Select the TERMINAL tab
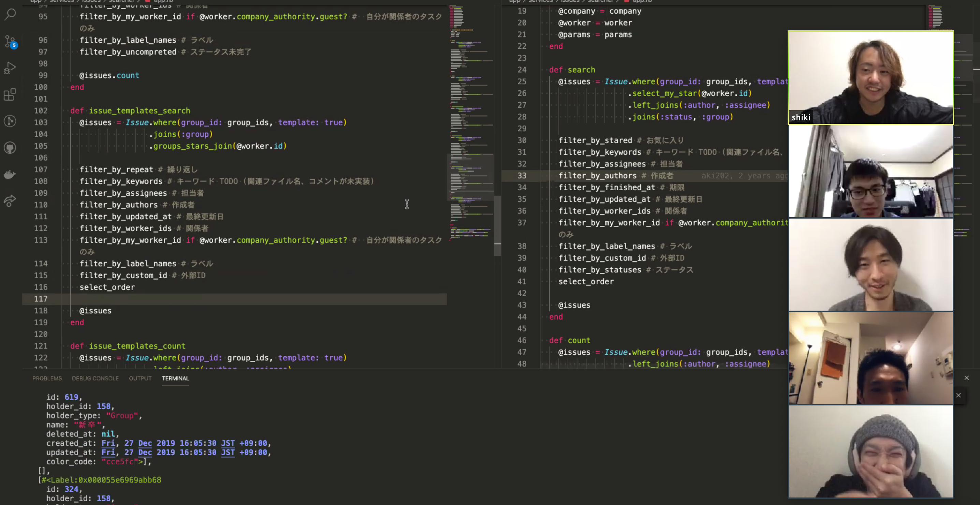Image resolution: width=980 pixels, height=505 pixels. coord(175,378)
